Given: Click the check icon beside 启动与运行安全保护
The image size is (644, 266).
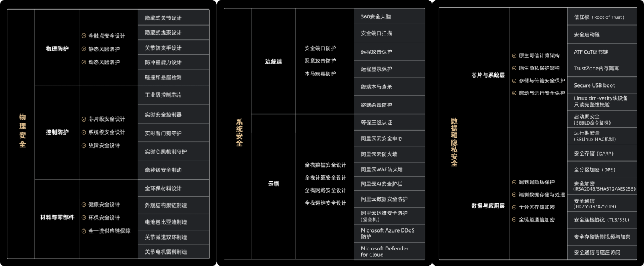Looking at the screenshot, I should [x=514, y=93].
